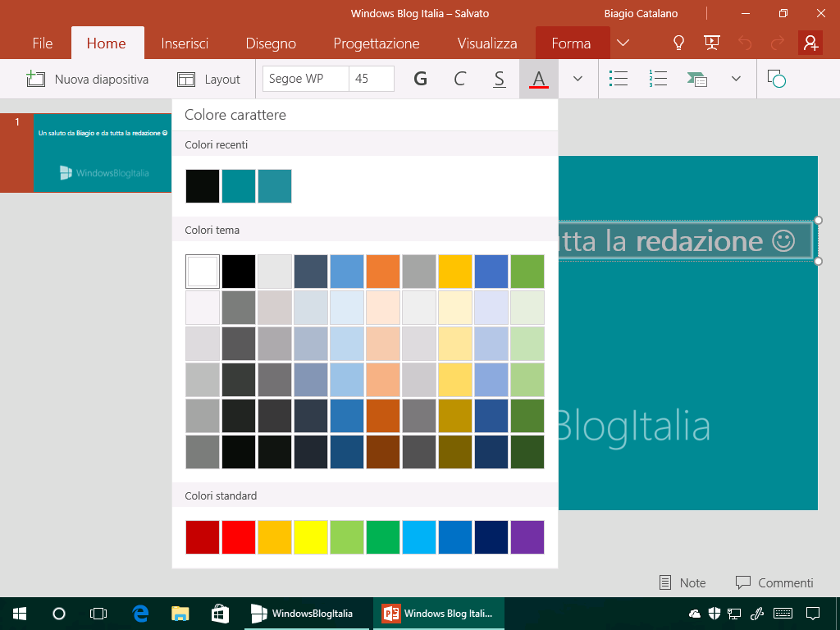Open File Explorer from taskbar

tap(180, 614)
